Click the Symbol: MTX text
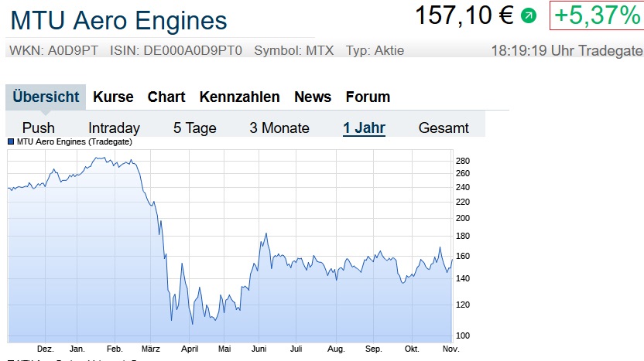 [293, 50]
